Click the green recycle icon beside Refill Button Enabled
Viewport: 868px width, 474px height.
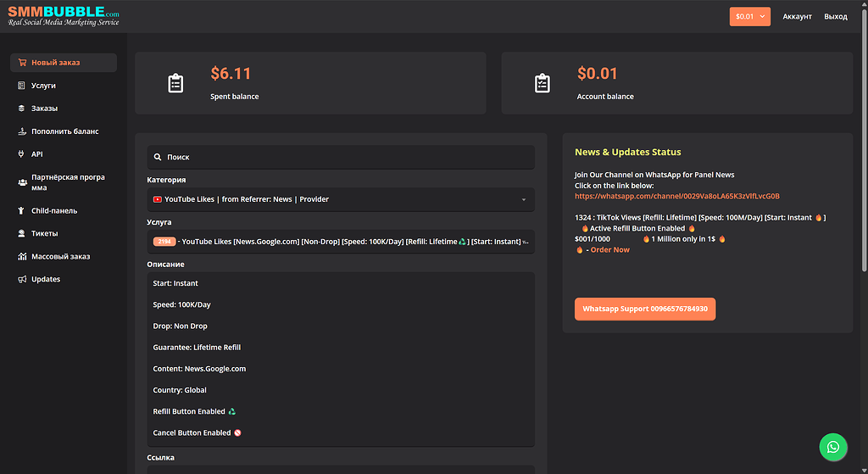click(x=232, y=411)
